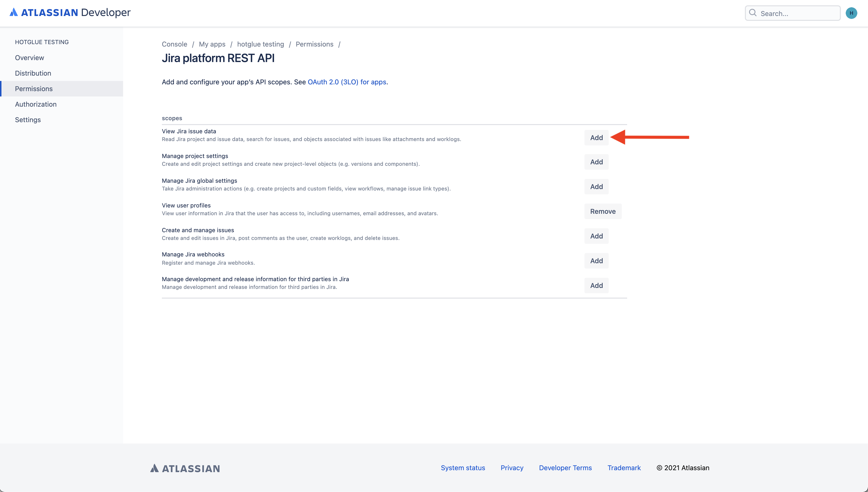Click the footer Atlassian logo
This screenshot has height=492, width=868.
click(185, 468)
